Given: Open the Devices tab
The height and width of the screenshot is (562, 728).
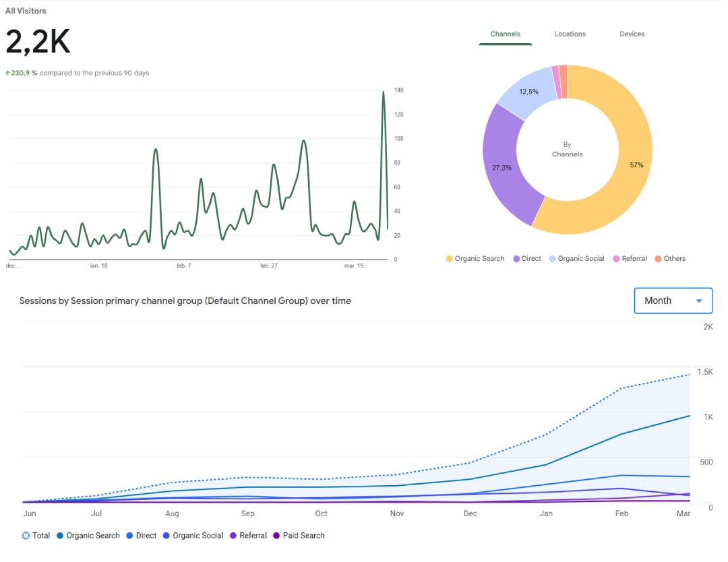Looking at the screenshot, I should pos(632,34).
